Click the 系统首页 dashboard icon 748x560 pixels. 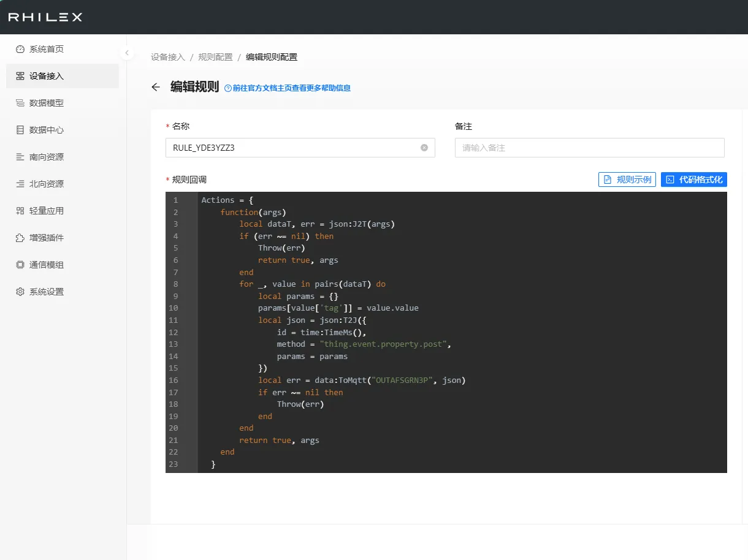pyautogui.click(x=20, y=49)
